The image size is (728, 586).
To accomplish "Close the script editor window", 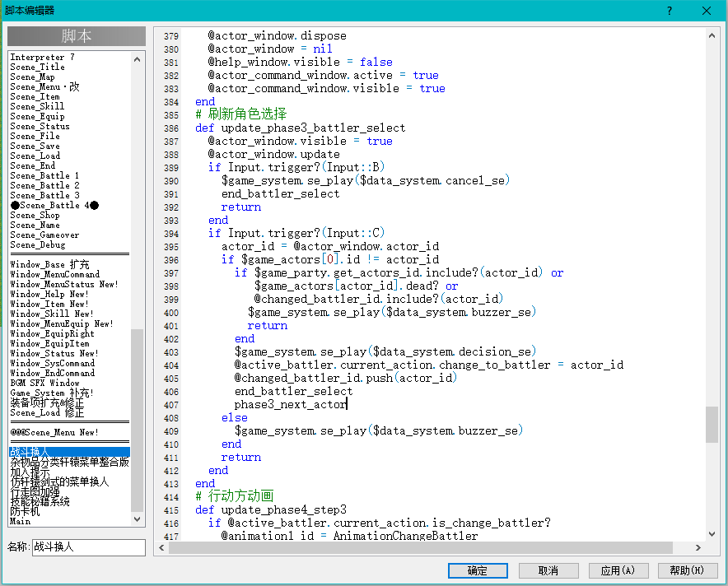I will pos(707,11).
